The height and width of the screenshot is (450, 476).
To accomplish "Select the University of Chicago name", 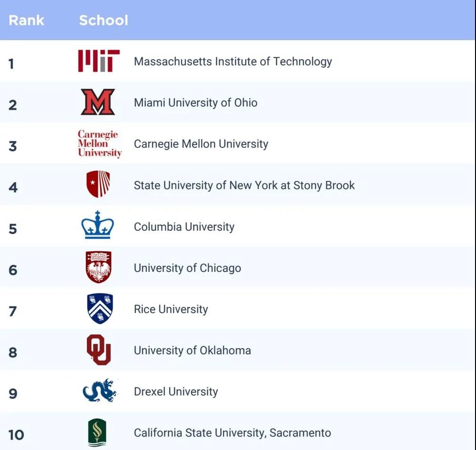I will pos(187,268).
